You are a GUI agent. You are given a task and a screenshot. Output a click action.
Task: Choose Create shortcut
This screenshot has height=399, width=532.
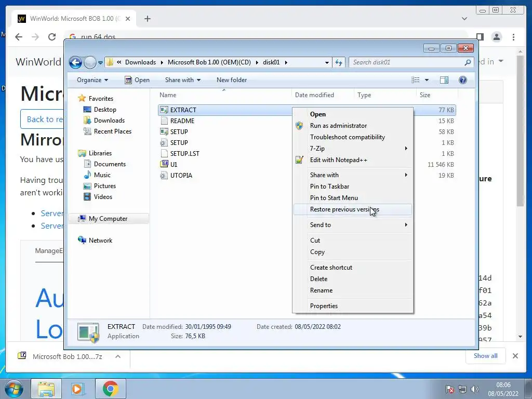[x=353, y=268]
